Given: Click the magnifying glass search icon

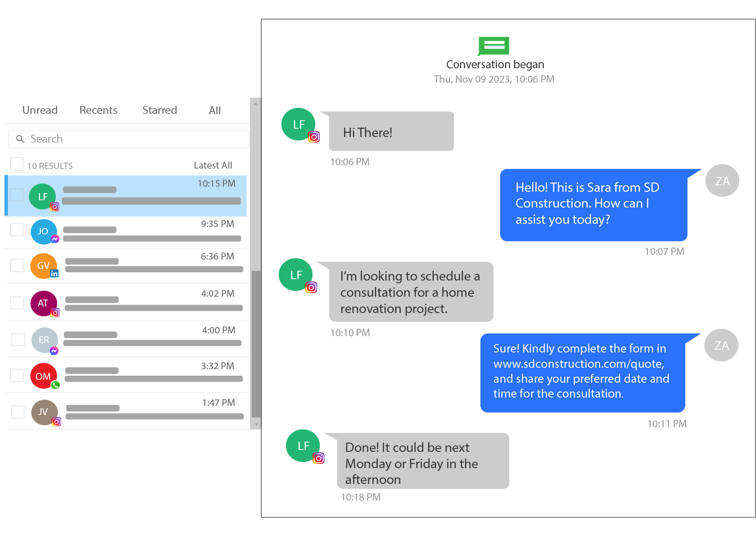Looking at the screenshot, I should coord(20,139).
